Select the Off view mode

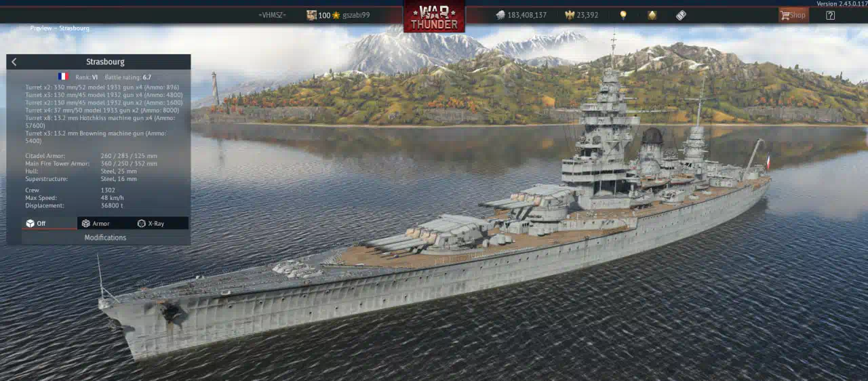click(42, 223)
